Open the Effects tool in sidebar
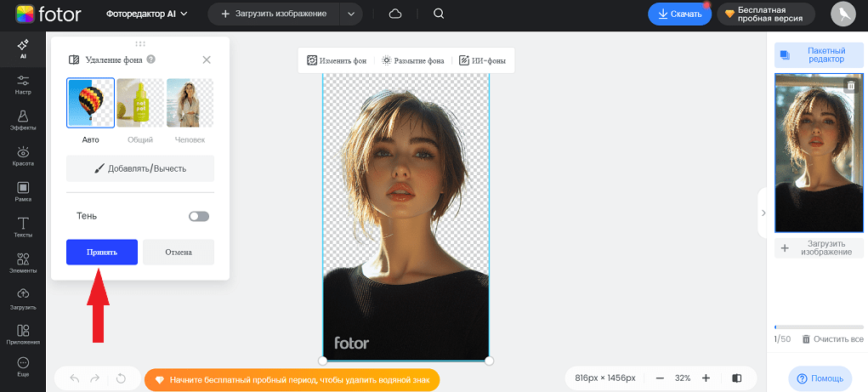Viewport: 868px width, 392px height. point(23,119)
